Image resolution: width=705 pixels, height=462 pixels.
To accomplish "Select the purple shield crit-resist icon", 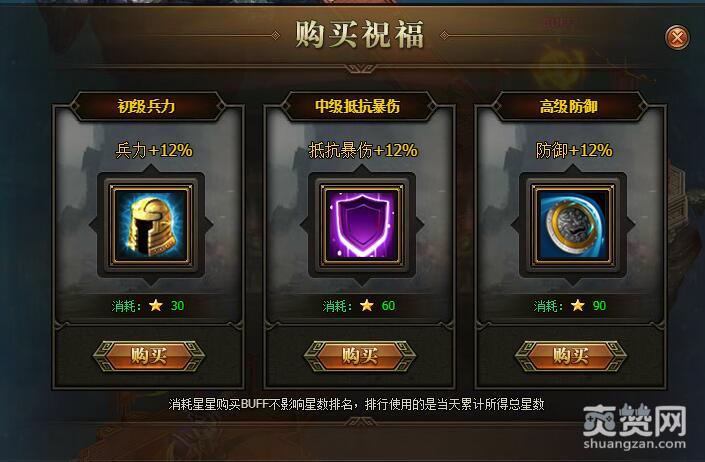I will (362, 225).
